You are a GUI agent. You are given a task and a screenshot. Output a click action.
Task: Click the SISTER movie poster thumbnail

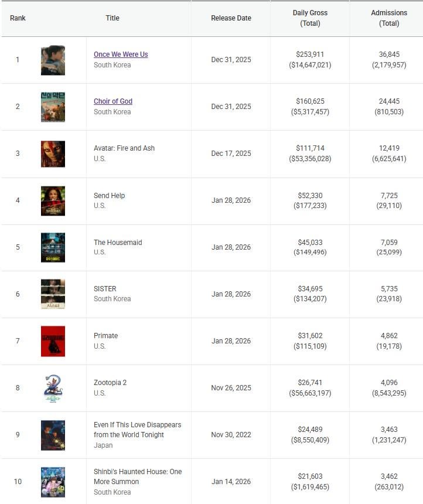53,294
